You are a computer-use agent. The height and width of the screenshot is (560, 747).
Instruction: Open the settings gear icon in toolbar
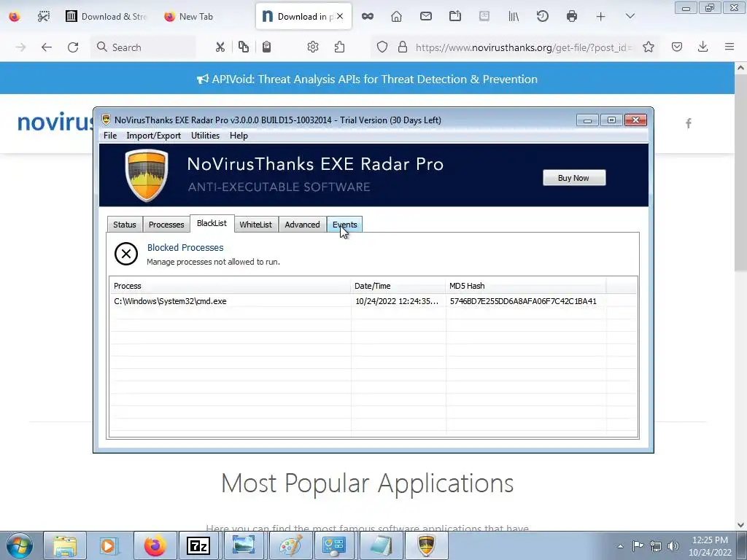click(x=312, y=47)
